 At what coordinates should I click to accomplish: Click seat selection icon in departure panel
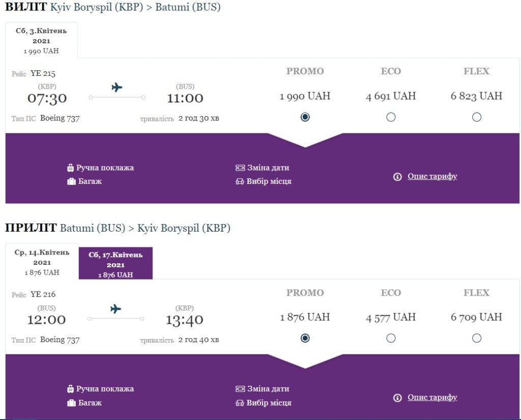tap(240, 182)
